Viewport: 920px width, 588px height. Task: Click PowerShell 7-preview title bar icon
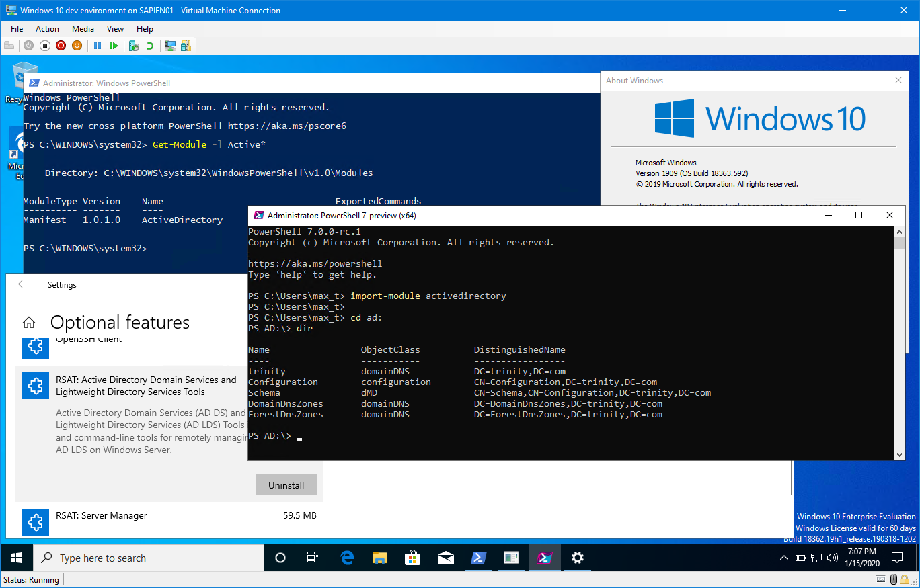click(258, 215)
